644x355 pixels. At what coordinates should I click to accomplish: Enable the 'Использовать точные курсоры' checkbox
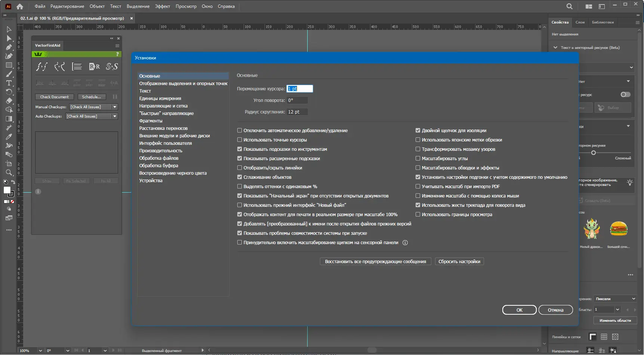[240, 140]
